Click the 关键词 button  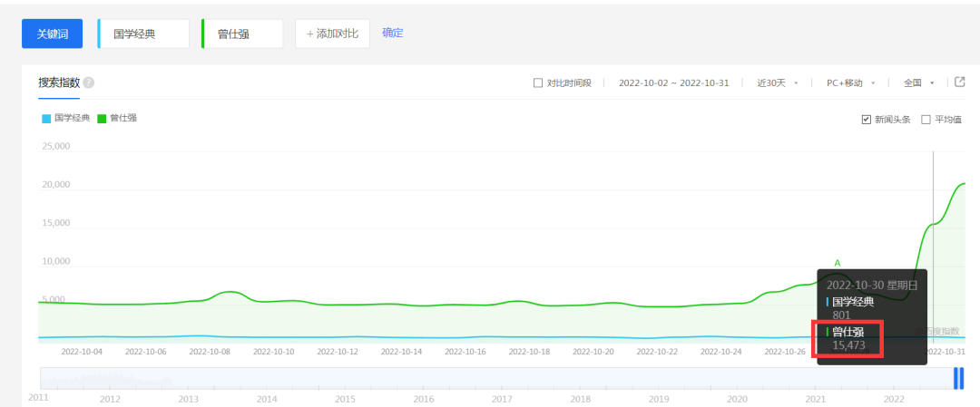(53, 34)
